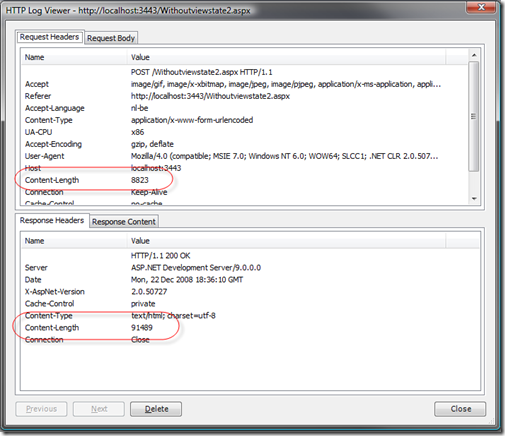Select the Response Headers tab

52,220
